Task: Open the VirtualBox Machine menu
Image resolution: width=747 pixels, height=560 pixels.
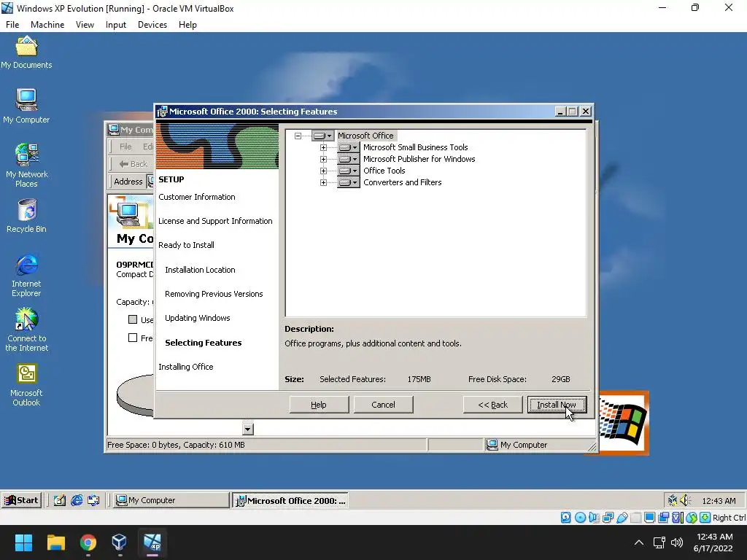Action: click(x=47, y=25)
